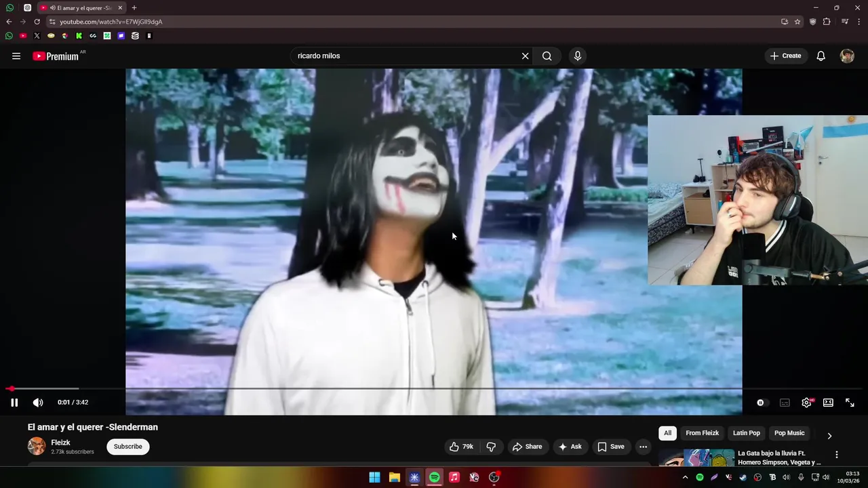Reload the current page

tap(37, 22)
